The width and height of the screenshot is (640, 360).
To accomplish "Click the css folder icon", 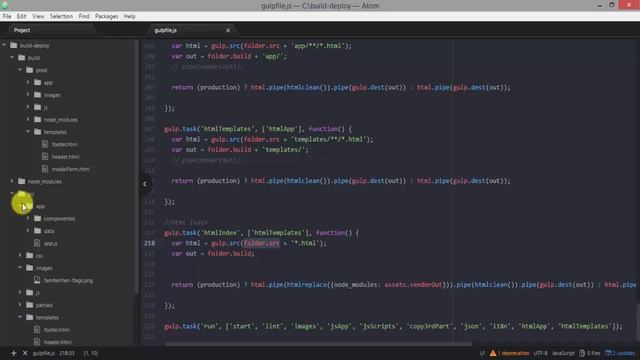I will pos(29,256).
